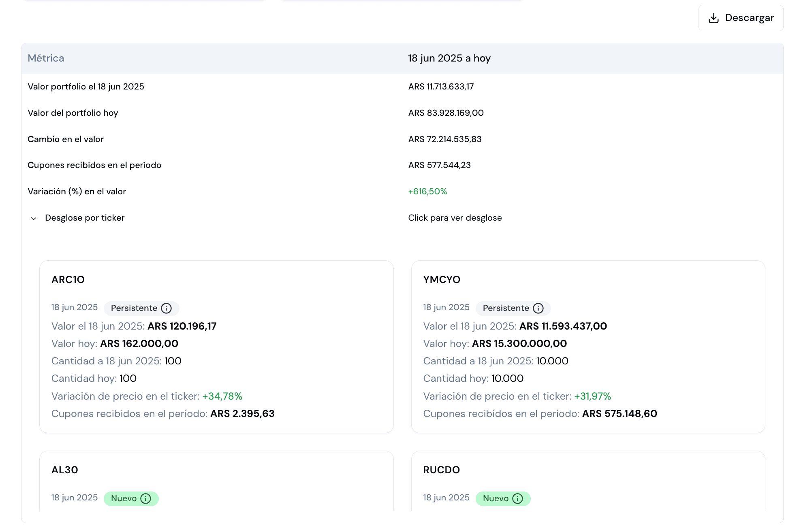Select 'Valor del portfolio hoy' label

[73, 113]
